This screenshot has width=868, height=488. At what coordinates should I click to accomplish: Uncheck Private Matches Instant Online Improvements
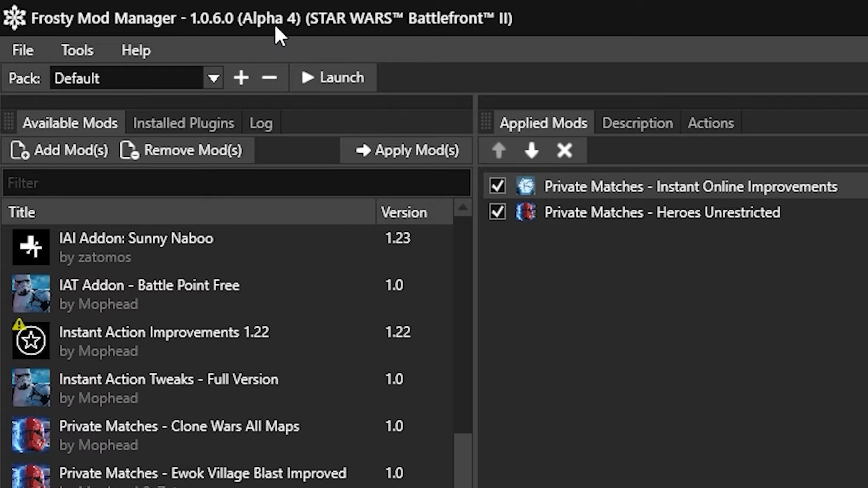498,186
